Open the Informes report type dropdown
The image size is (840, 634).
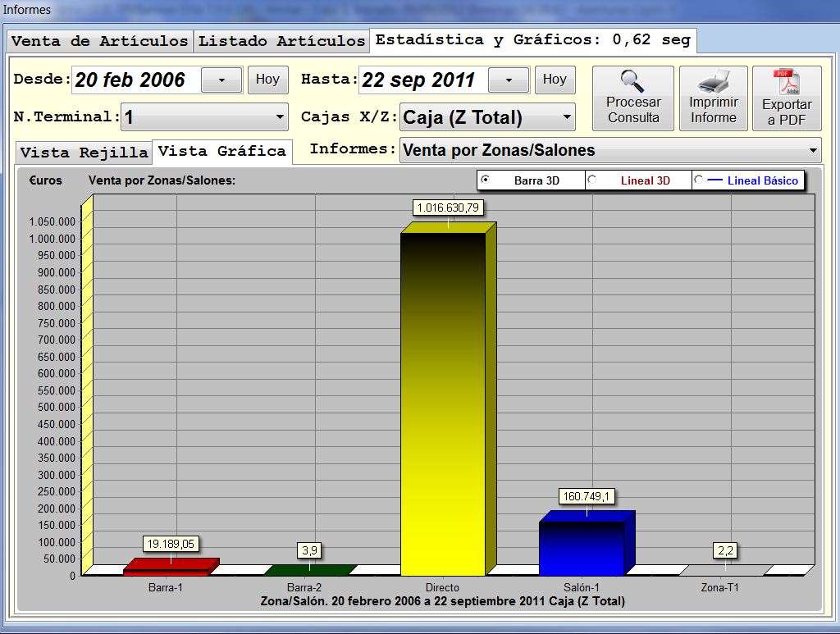[x=812, y=150]
